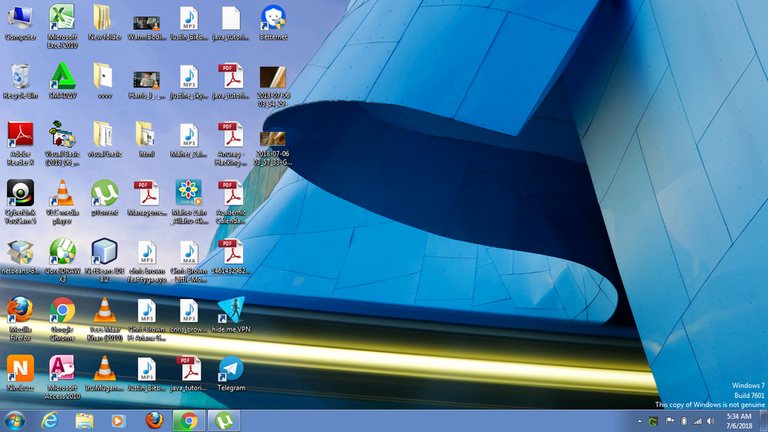
Task: Launch Google Chrome from the desktop
Action: coord(62,309)
